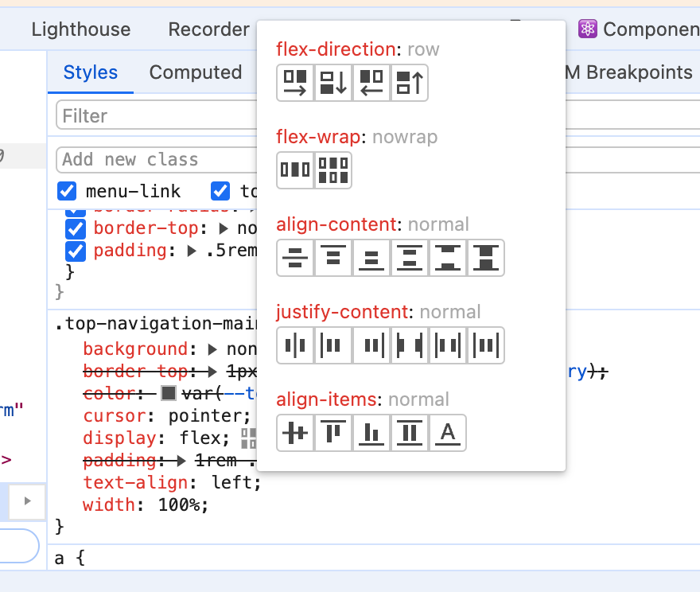Toggle the menu-link class checkbox
Image resolution: width=700 pixels, height=592 pixels.
[67, 191]
